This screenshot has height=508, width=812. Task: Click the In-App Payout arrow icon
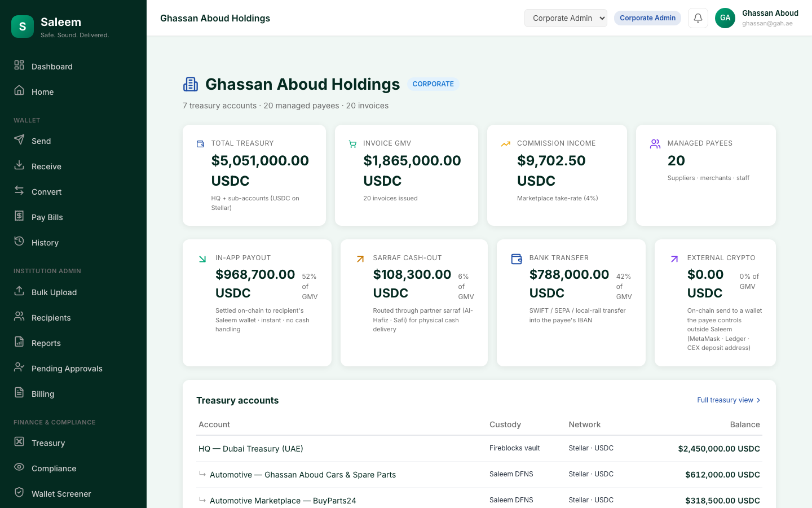click(202, 259)
